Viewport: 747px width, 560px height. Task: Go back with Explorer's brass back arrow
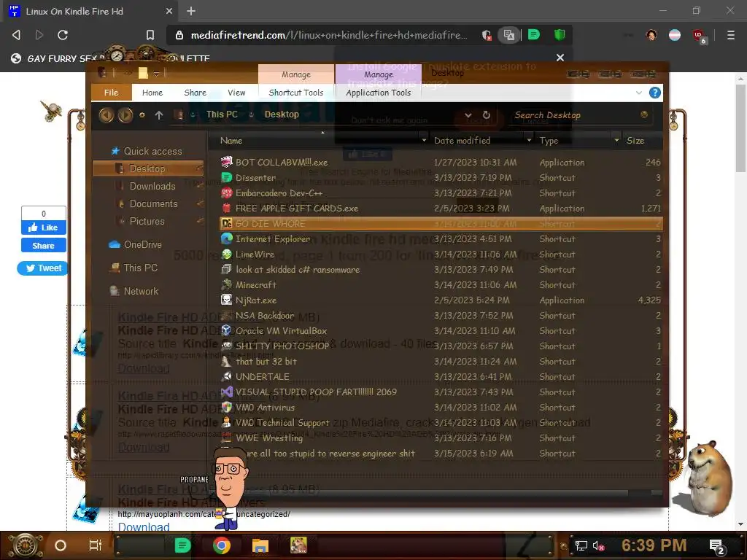107,114
